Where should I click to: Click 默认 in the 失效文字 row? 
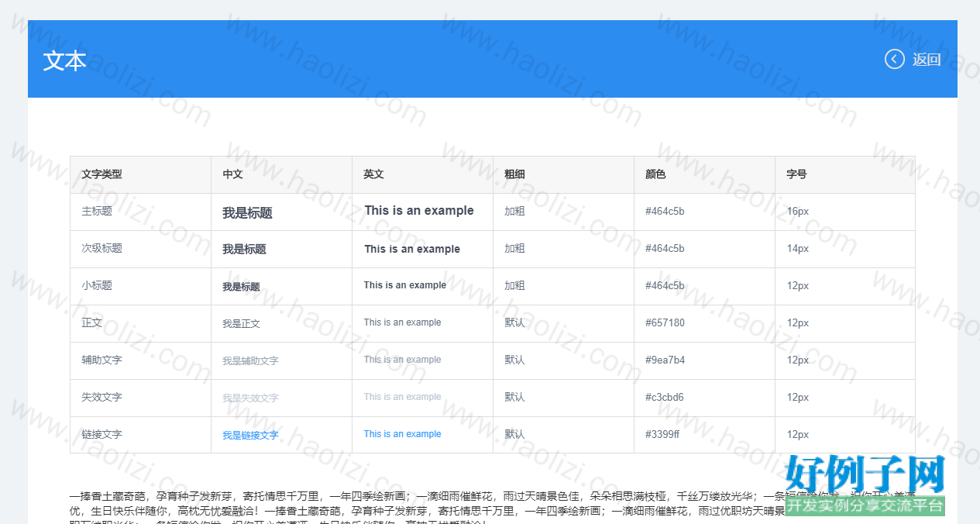[x=514, y=397]
